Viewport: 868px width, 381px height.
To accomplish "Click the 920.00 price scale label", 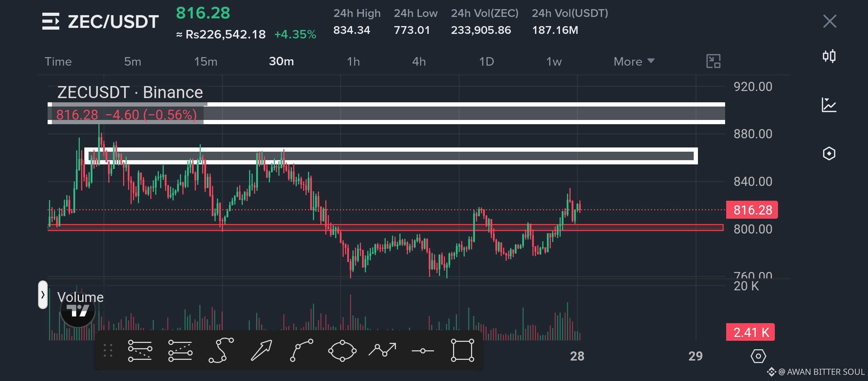I will tap(753, 87).
